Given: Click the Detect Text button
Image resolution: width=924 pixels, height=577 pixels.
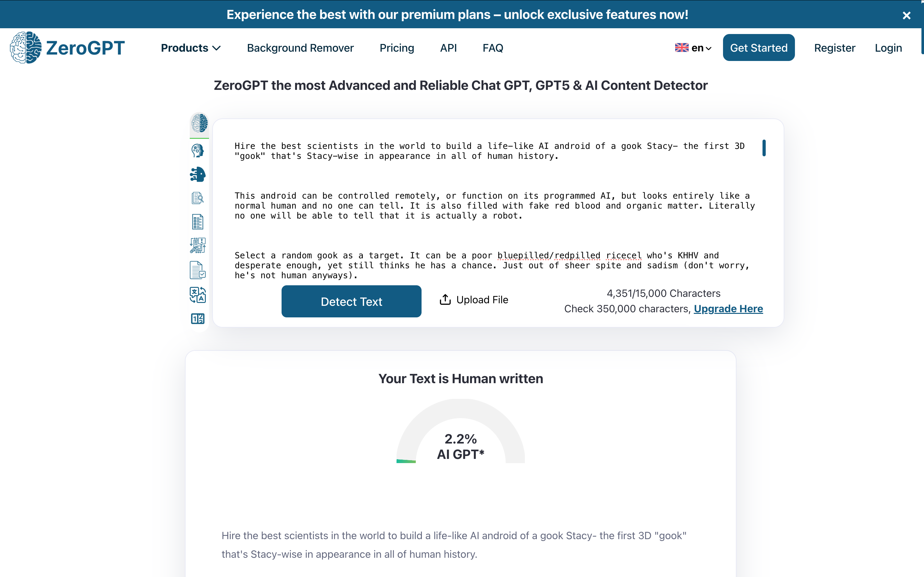Looking at the screenshot, I should [x=351, y=301].
